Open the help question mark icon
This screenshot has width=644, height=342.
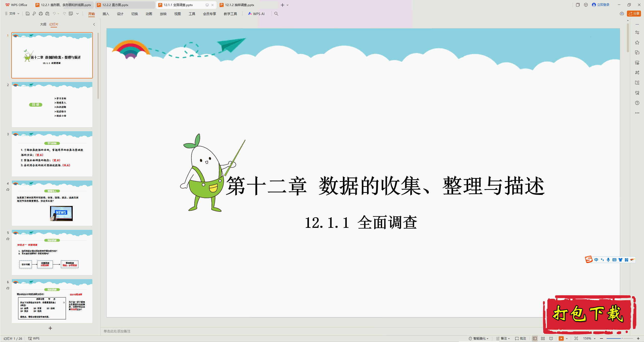[x=637, y=103]
